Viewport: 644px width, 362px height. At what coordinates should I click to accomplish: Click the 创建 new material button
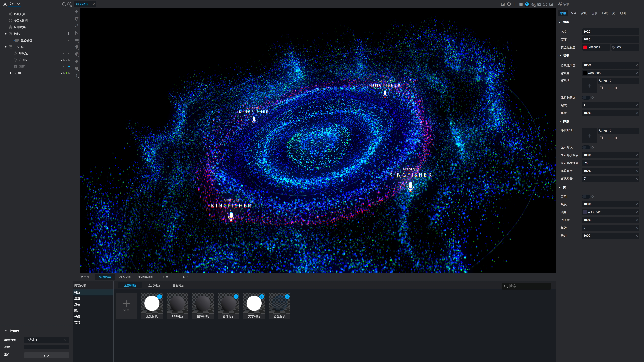pos(126,306)
